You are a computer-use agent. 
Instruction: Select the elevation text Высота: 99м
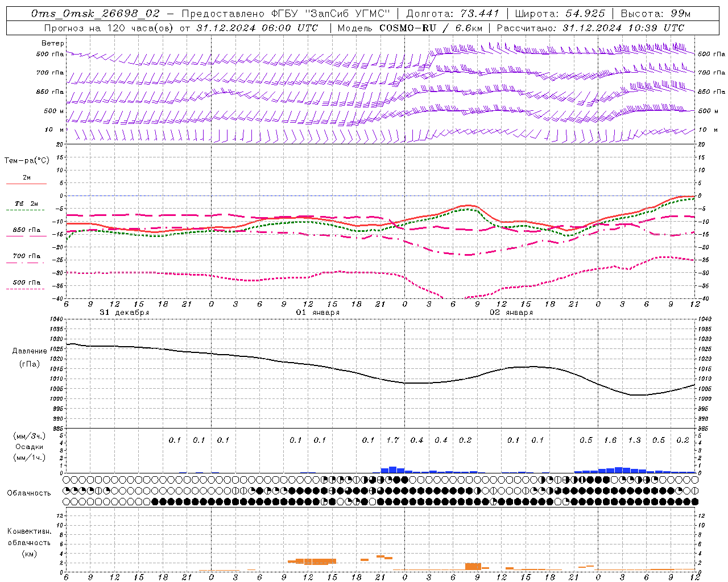pyautogui.click(x=656, y=14)
